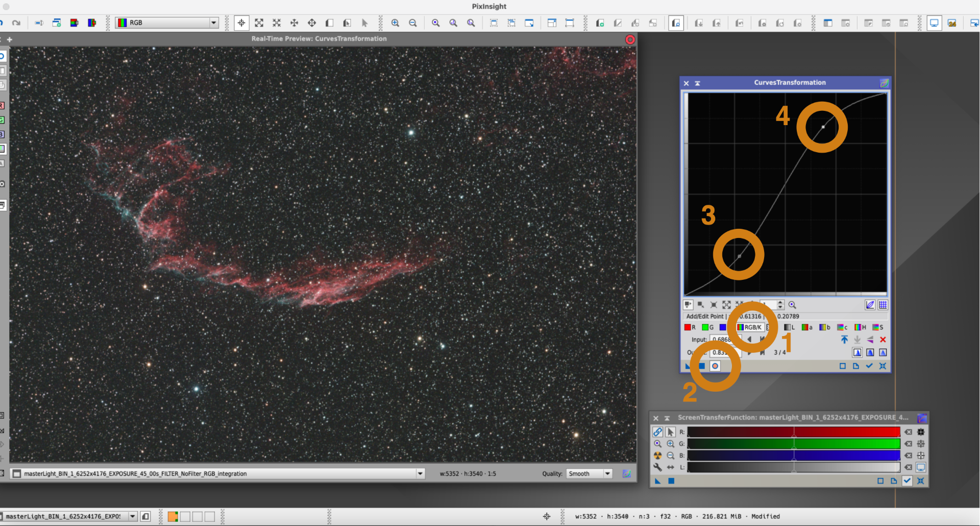Click Zoom Out magnifier in main toolbar
This screenshot has width=980, height=526.
coord(413,23)
